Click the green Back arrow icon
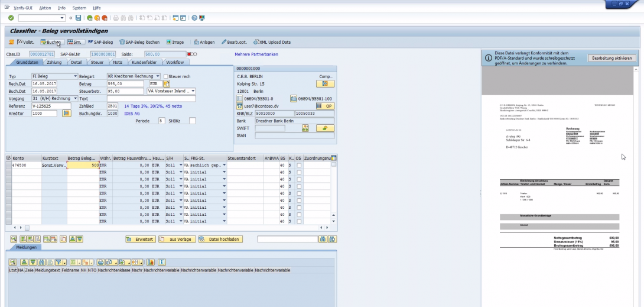Screen dimensions: 644x307 coord(90,18)
